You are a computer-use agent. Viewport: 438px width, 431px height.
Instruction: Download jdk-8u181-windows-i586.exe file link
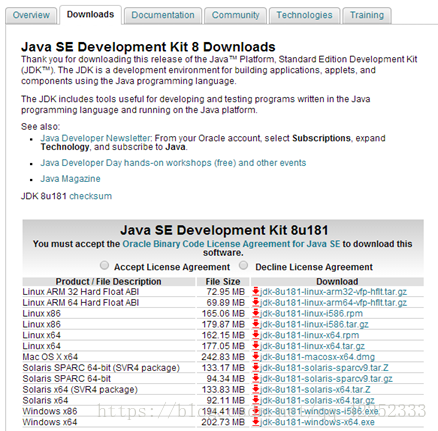click(319, 411)
